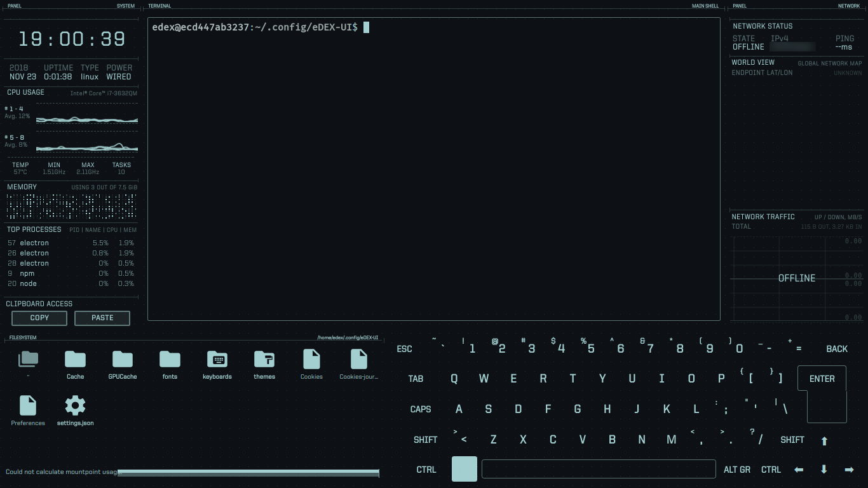Toggle the right CTRL key
This screenshot has width=868, height=488.
[x=771, y=470]
